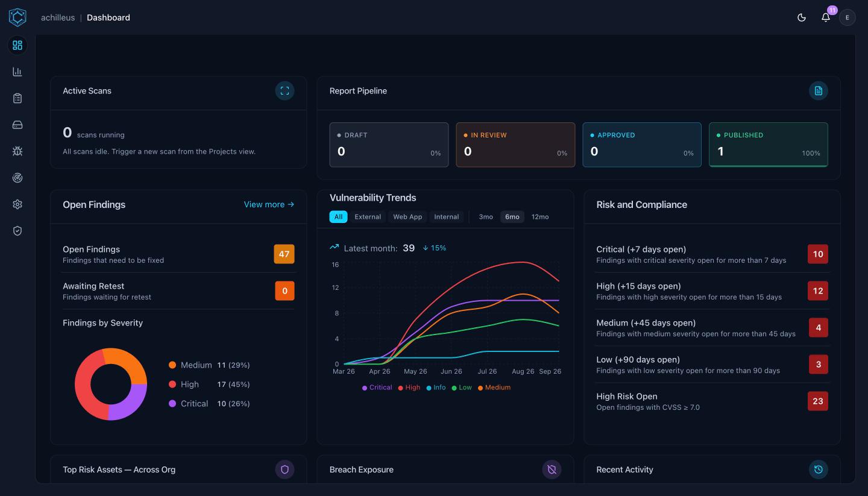Click the Awaiting Retest 0 badge
Image resolution: width=868 pixels, height=496 pixels.
(x=285, y=291)
